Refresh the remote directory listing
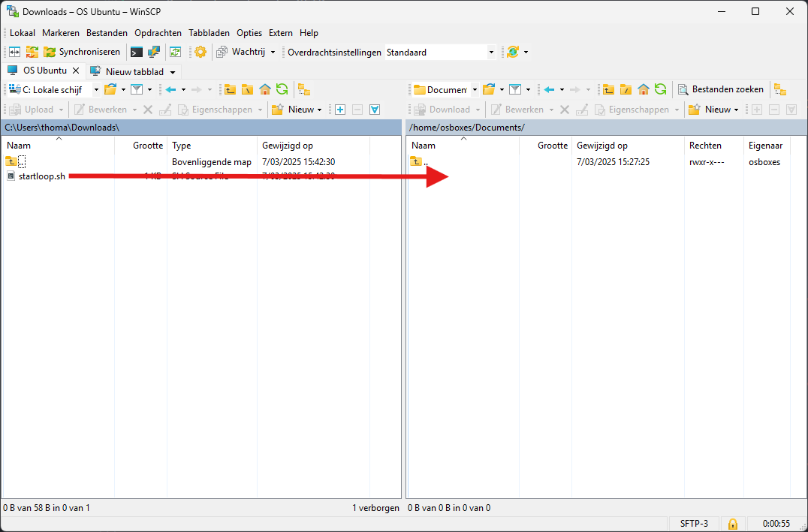The width and height of the screenshot is (808, 532). click(x=660, y=89)
